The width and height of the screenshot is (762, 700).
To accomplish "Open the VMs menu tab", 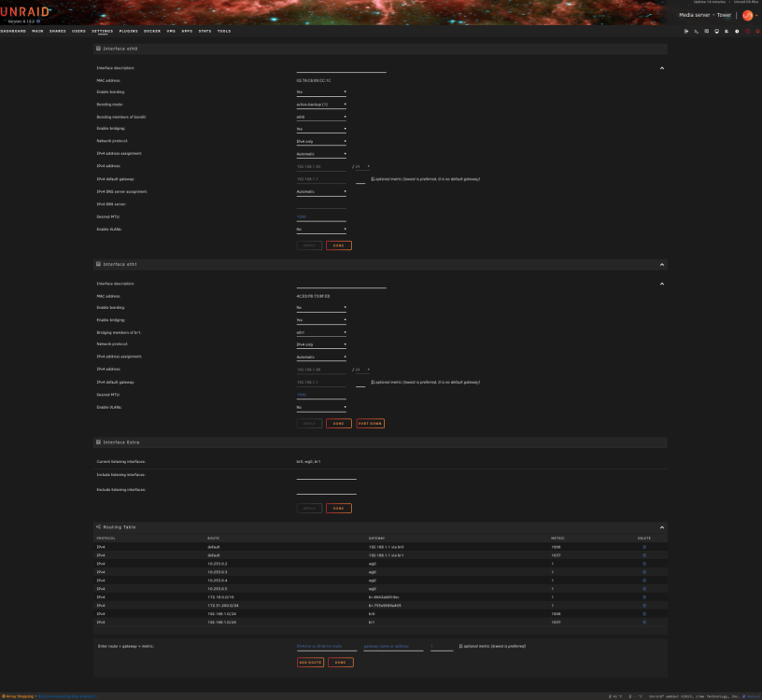I will coord(171,31).
